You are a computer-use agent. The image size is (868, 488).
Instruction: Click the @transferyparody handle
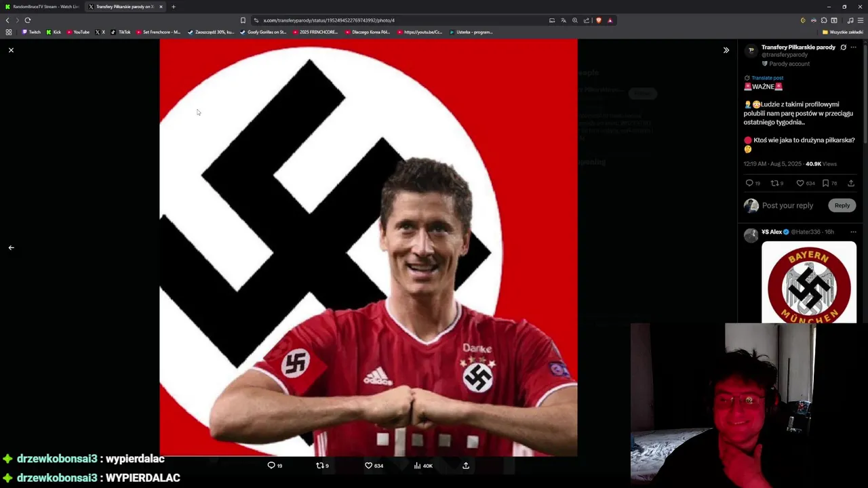pyautogui.click(x=785, y=55)
